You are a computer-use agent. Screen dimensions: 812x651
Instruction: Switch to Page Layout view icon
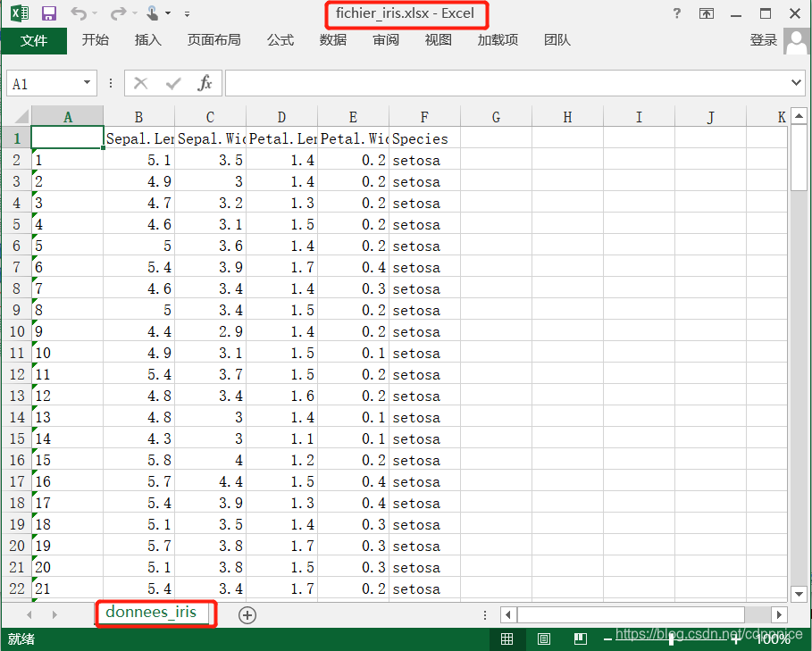(x=543, y=638)
